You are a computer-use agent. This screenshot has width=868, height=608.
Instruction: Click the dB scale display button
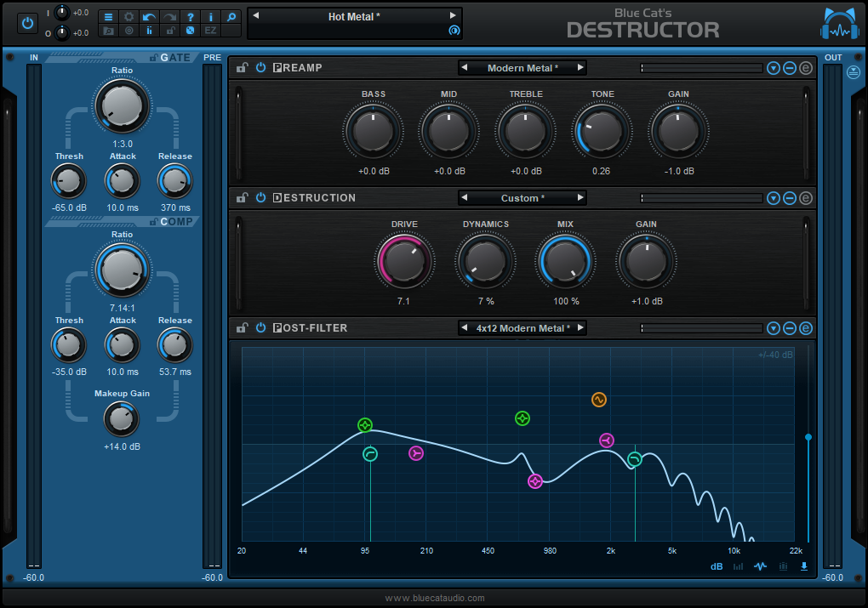point(717,566)
